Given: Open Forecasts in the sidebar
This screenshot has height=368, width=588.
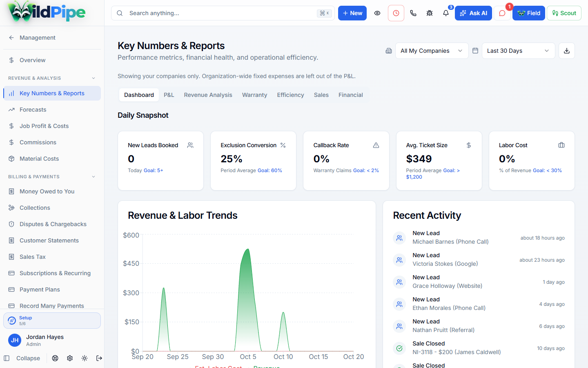Looking at the screenshot, I should [x=52, y=110].
